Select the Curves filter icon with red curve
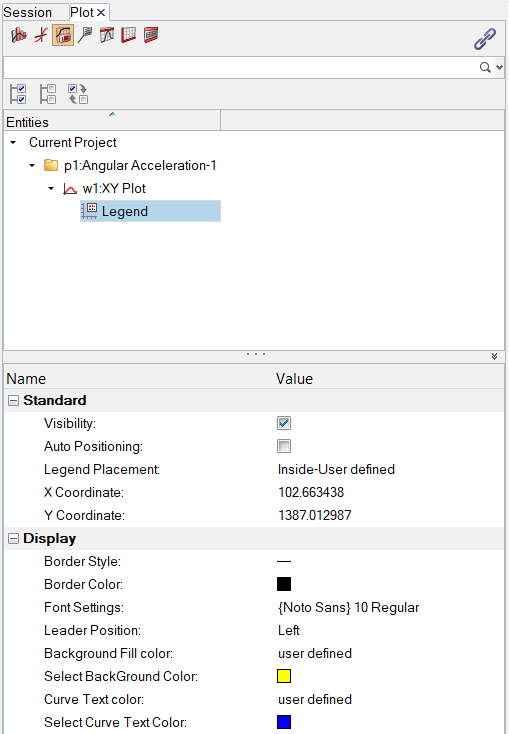Image resolution: width=509 pixels, height=734 pixels. point(41,35)
